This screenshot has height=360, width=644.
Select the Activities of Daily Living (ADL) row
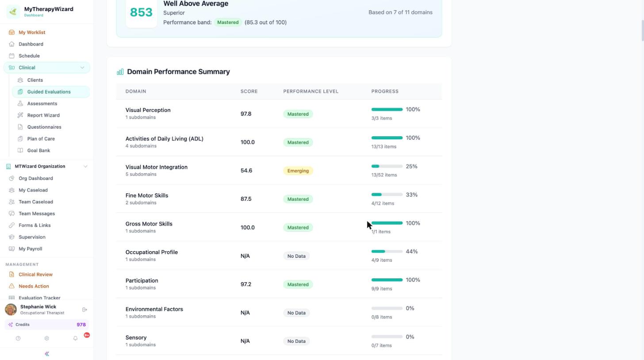pos(279,142)
